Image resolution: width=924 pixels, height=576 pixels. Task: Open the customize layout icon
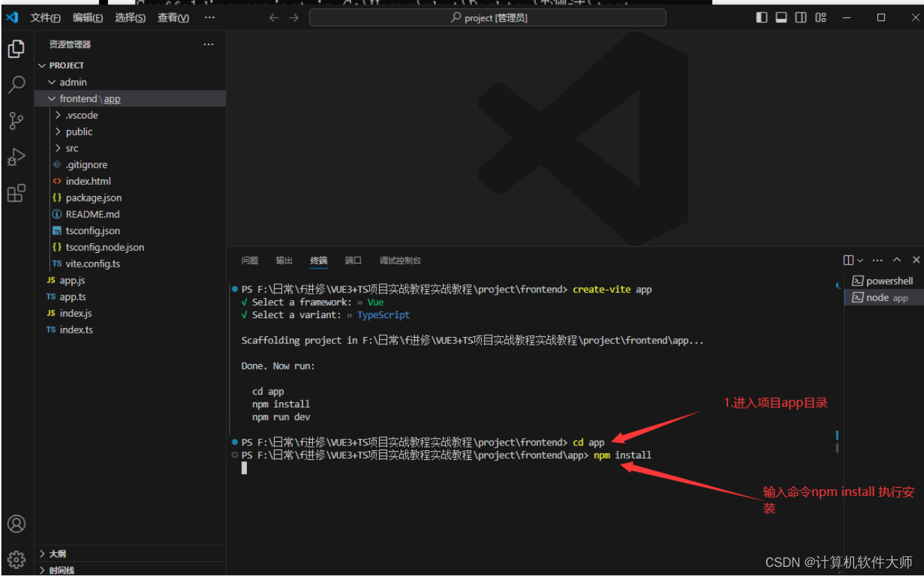click(x=821, y=17)
